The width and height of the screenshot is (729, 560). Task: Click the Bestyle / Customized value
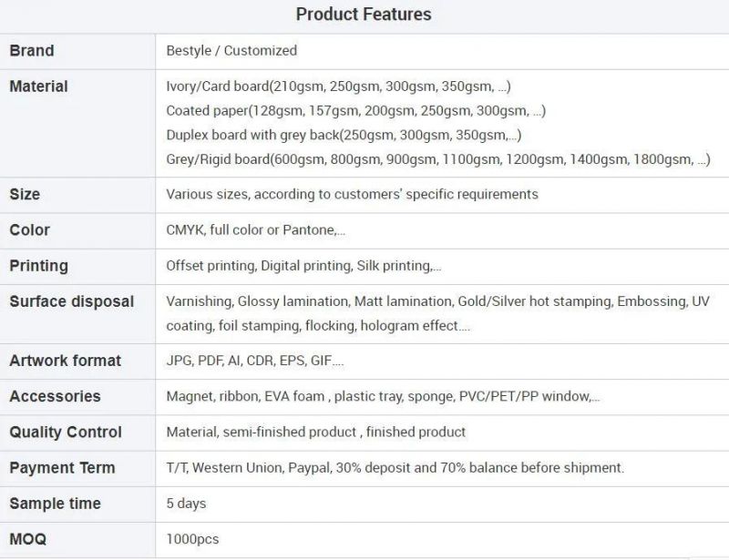click(231, 50)
